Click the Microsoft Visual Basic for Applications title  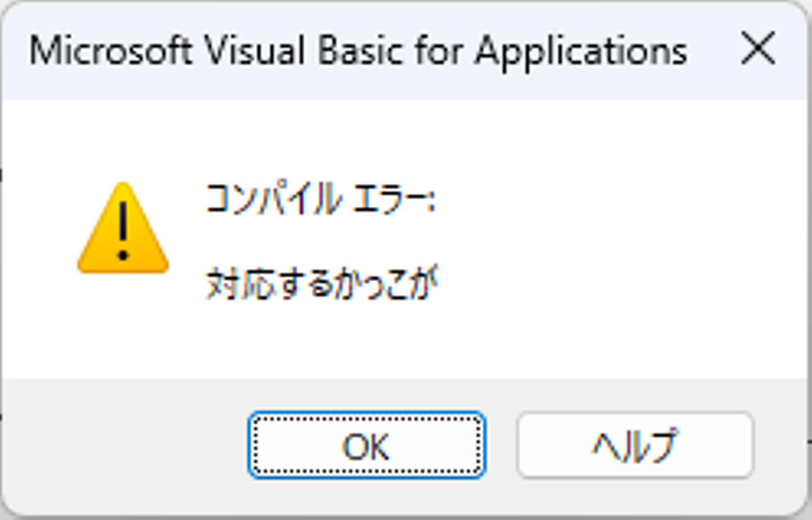358,51
